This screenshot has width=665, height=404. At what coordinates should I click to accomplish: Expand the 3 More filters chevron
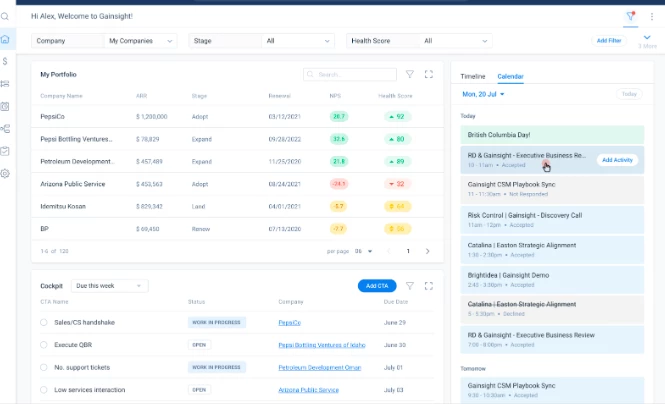point(647,38)
